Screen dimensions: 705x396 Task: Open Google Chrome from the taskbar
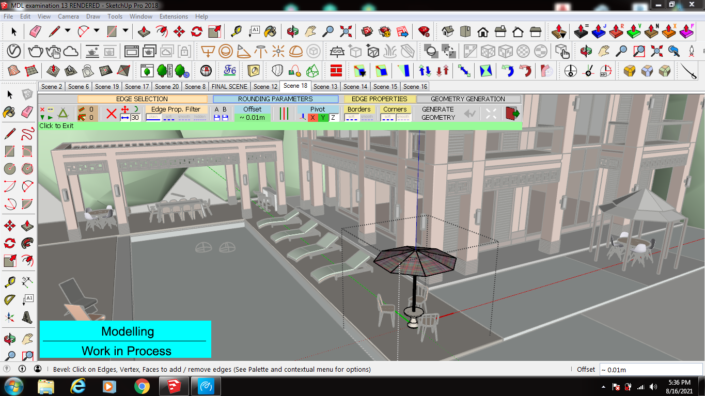(142, 387)
